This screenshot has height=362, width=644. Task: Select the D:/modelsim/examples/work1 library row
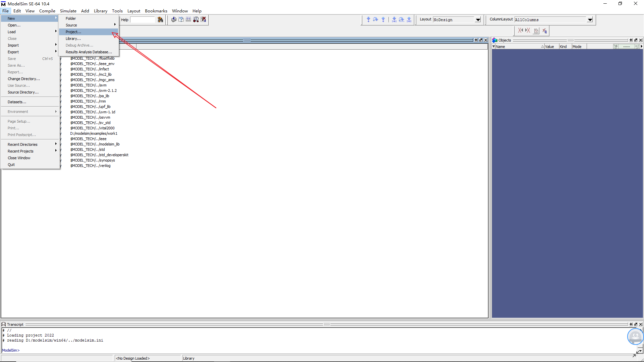point(94,133)
